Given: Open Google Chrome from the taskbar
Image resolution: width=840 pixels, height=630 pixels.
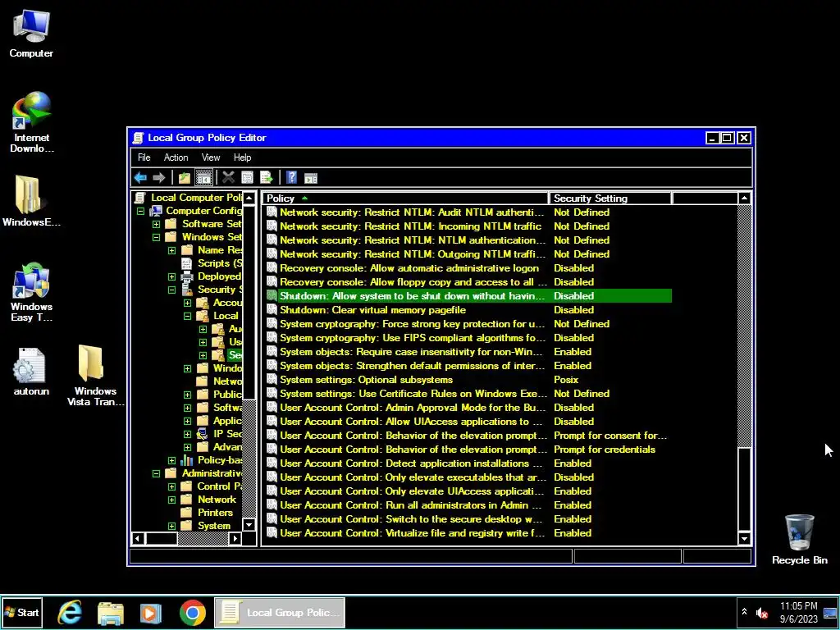Looking at the screenshot, I should [x=192, y=612].
